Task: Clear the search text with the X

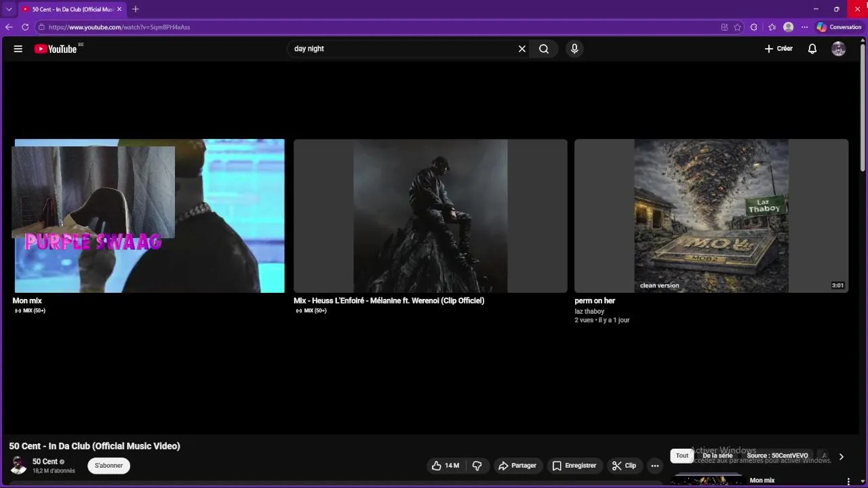Action: click(522, 49)
